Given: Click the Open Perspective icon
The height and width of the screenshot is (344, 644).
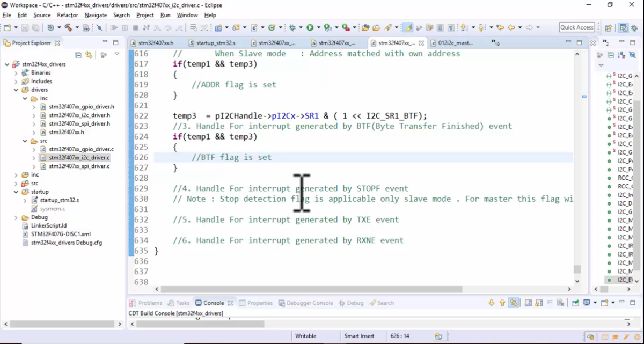Looking at the screenshot, I should click(608, 27).
